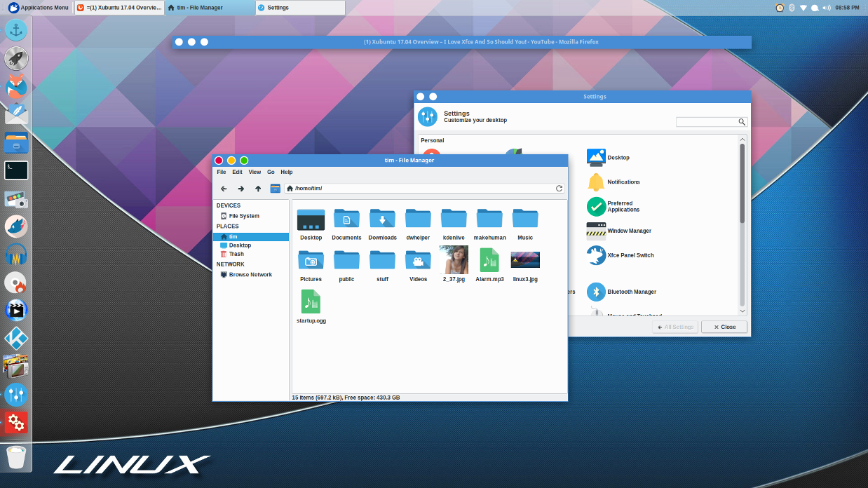Reload the current folder view
Image resolution: width=868 pixels, height=488 pixels.
(x=559, y=189)
